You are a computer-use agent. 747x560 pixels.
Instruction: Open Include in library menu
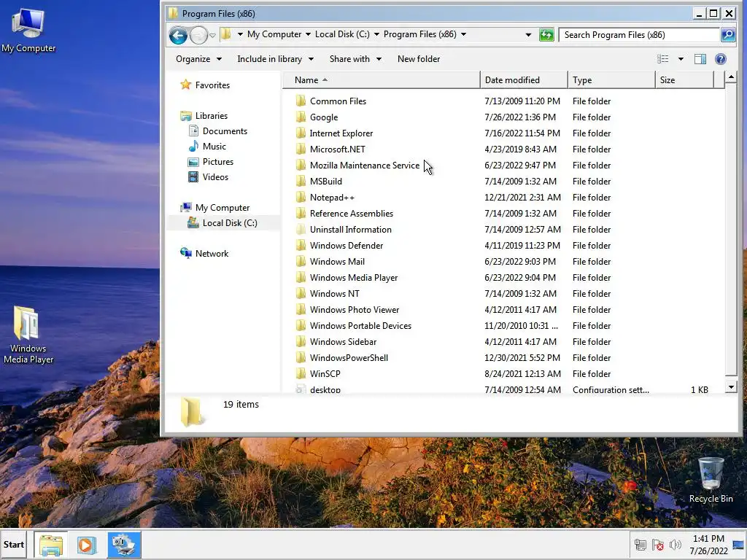[x=275, y=59]
